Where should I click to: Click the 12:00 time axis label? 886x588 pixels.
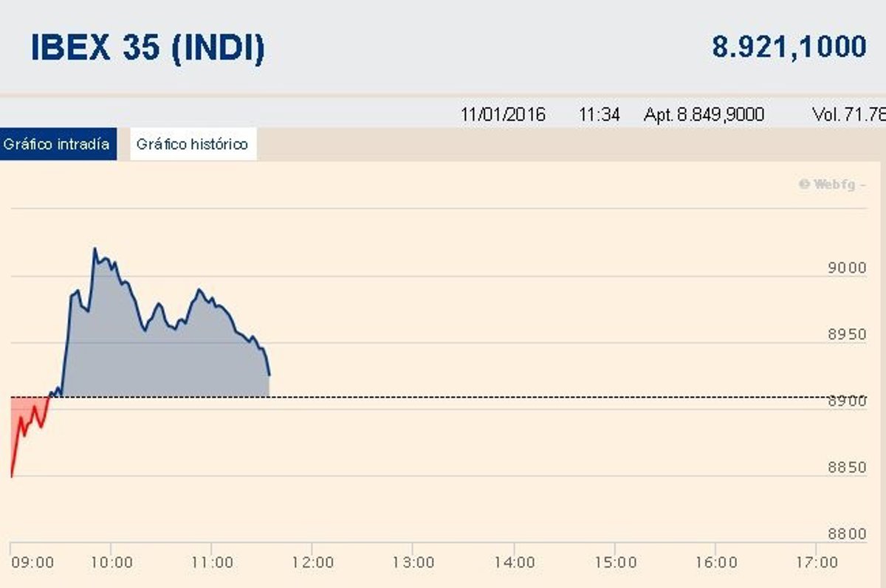pyautogui.click(x=312, y=562)
